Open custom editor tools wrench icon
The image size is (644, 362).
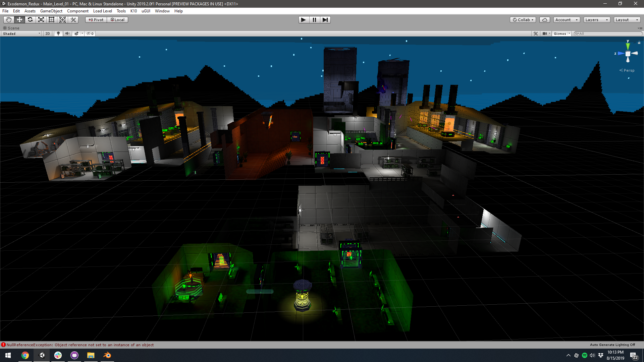coord(73,20)
